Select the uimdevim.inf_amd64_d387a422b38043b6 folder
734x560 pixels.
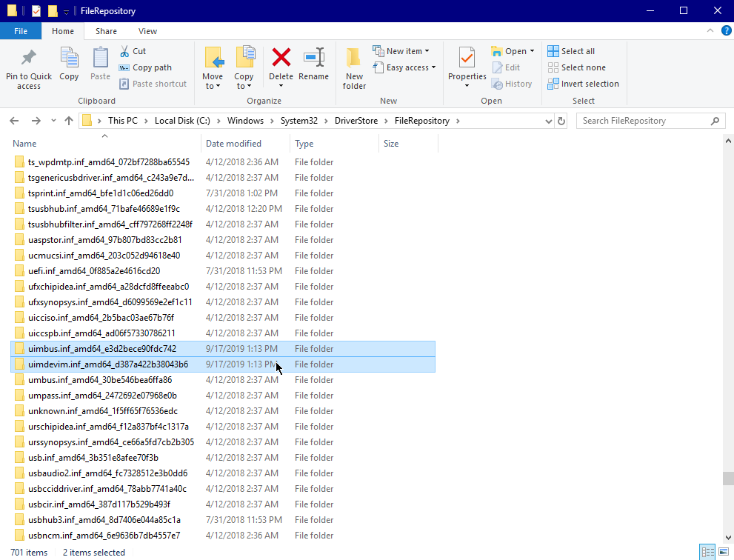point(223,364)
